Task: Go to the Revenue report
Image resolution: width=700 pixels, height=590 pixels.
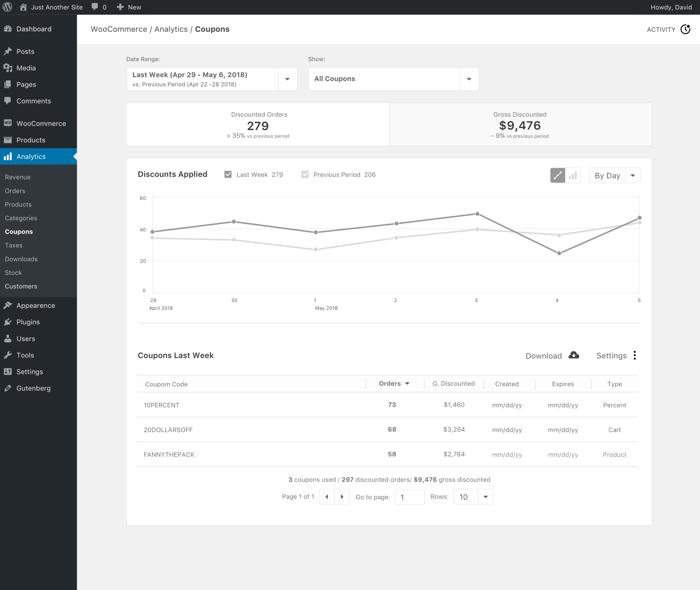Action: pyautogui.click(x=18, y=177)
